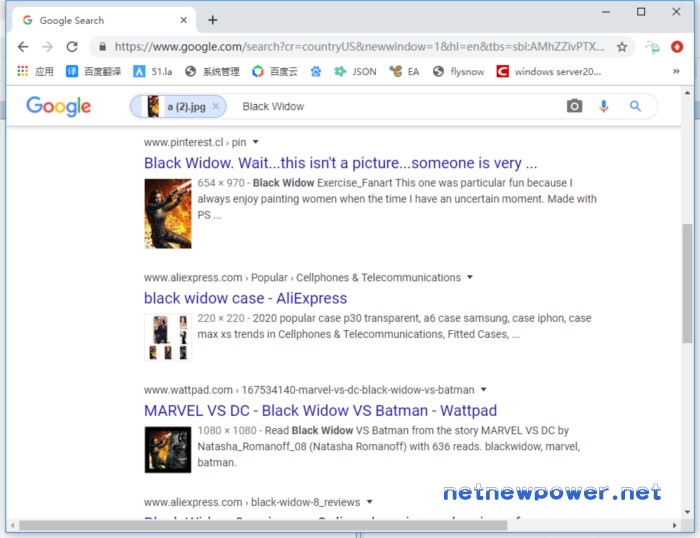
Task: Remove the a (2).jpg image chip
Action: click(216, 106)
